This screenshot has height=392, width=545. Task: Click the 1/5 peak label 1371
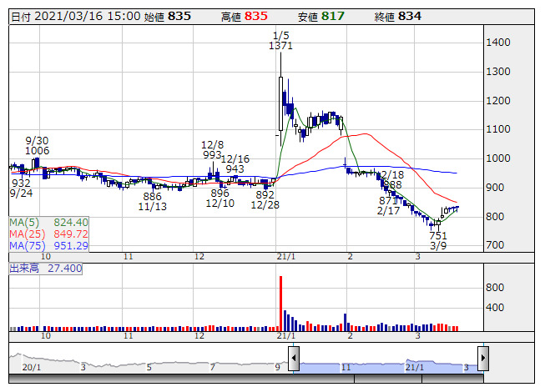pyautogui.click(x=280, y=46)
